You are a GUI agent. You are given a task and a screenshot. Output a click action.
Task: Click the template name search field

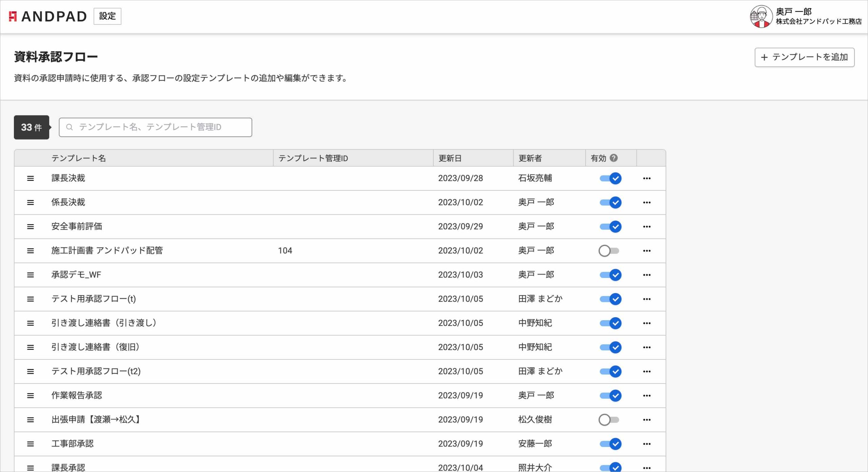click(155, 127)
